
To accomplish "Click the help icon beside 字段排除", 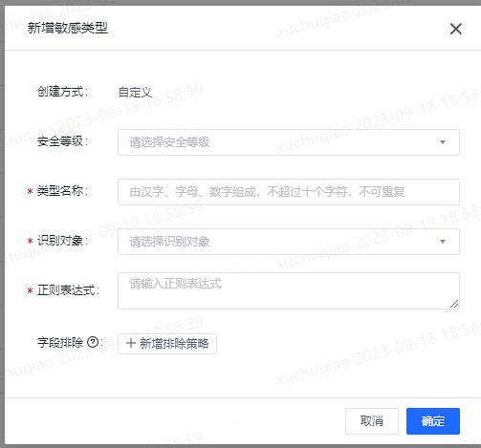I will click(93, 343).
